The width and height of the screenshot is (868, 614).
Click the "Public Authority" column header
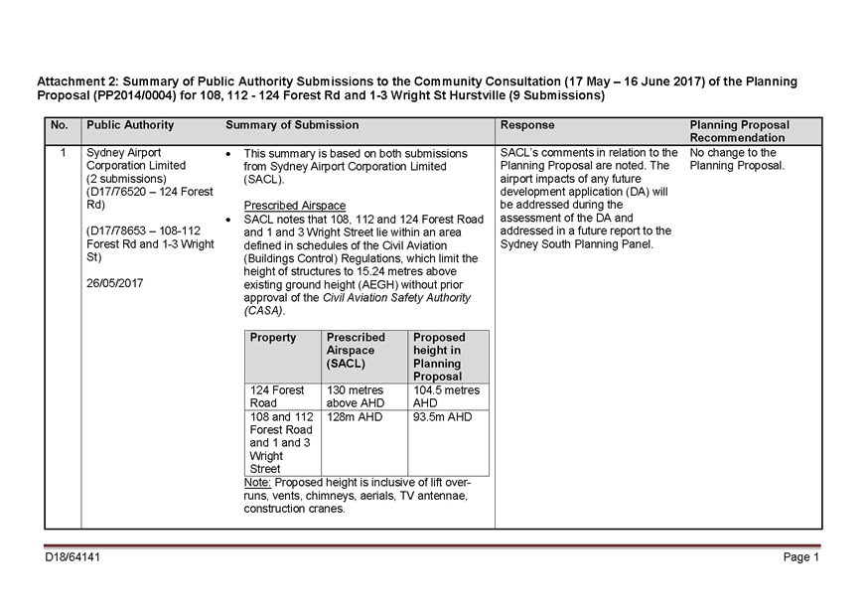click(x=130, y=125)
